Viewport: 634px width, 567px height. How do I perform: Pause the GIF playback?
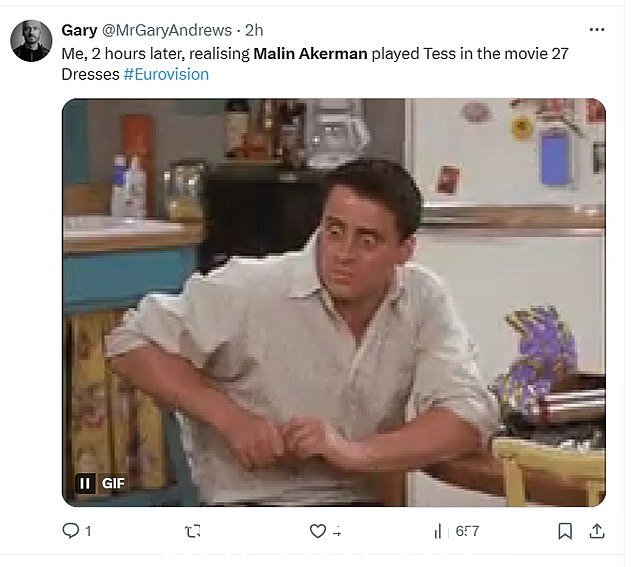coord(85,483)
